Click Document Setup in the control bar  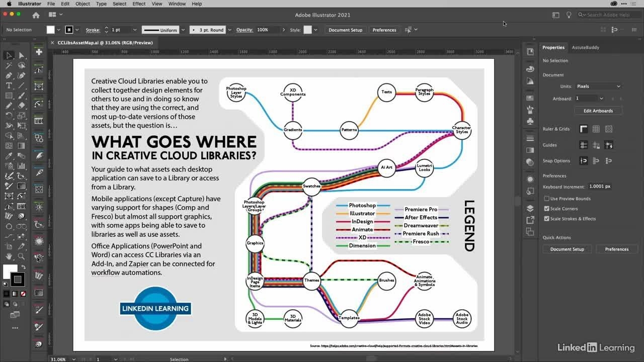[345, 30]
